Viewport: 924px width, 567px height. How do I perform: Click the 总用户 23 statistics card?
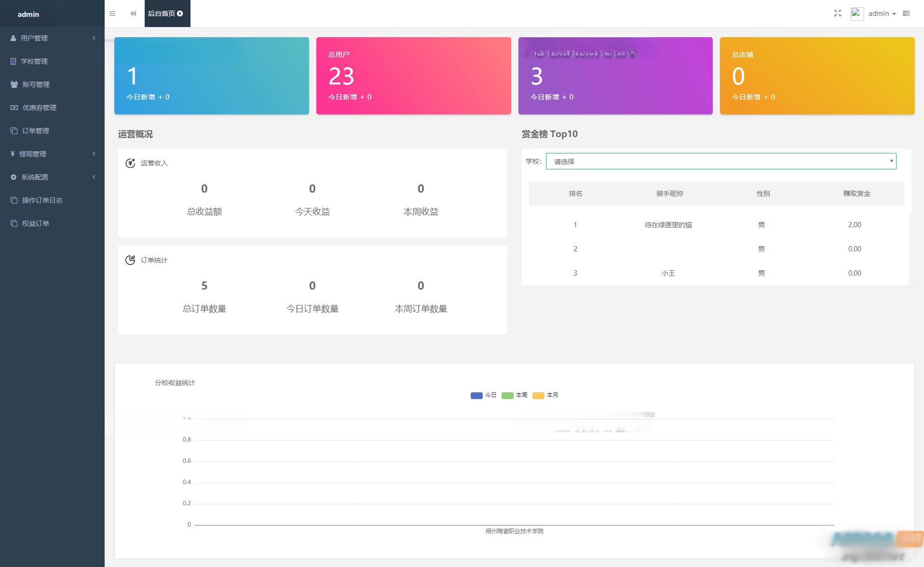tap(413, 76)
